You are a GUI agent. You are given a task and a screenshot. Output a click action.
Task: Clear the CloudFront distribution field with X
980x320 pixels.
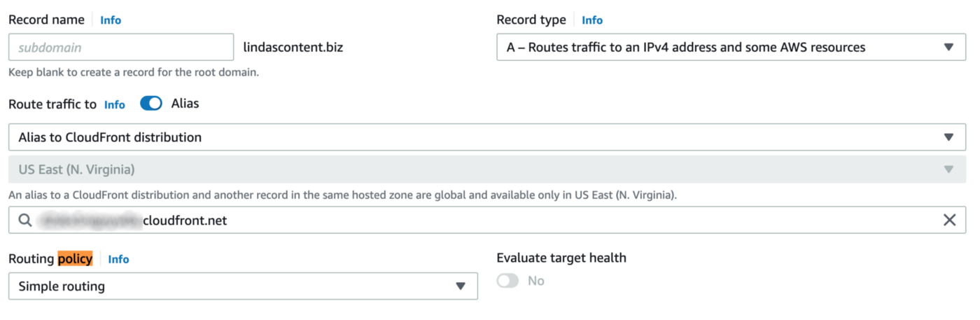coord(949,221)
